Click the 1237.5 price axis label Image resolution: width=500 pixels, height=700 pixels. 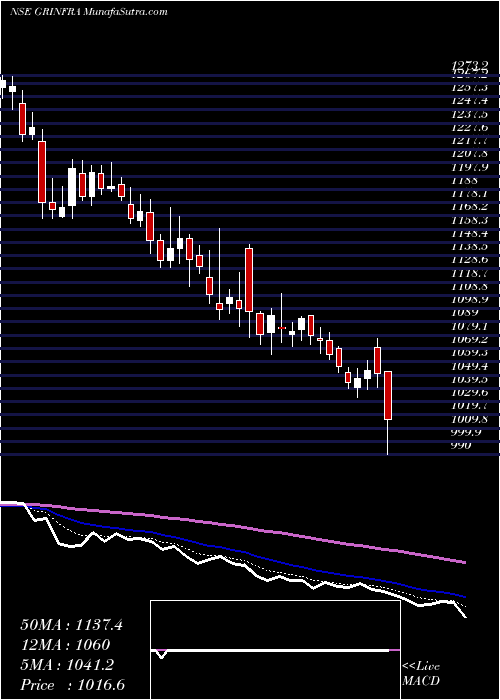pyautogui.click(x=470, y=114)
